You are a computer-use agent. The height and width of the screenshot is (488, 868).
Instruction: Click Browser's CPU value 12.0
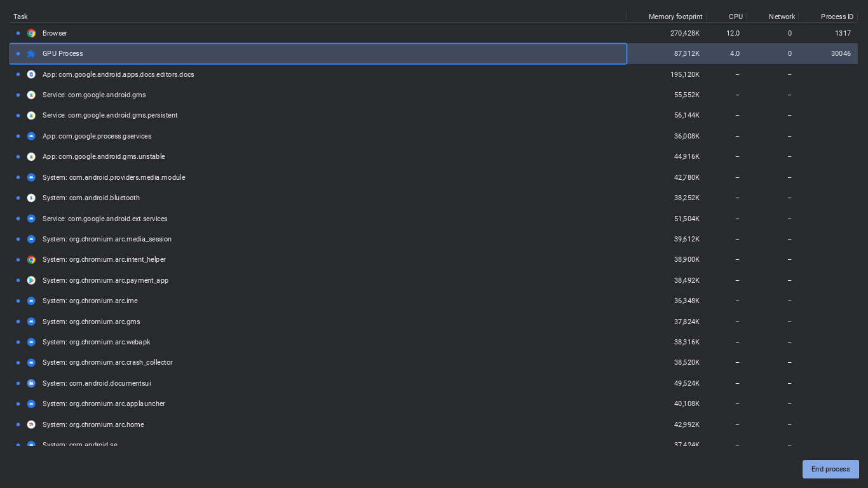point(733,33)
